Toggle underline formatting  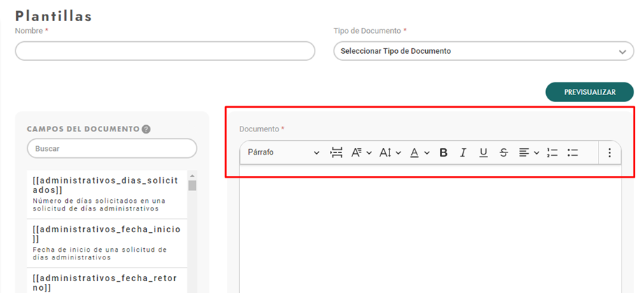coord(483,152)
